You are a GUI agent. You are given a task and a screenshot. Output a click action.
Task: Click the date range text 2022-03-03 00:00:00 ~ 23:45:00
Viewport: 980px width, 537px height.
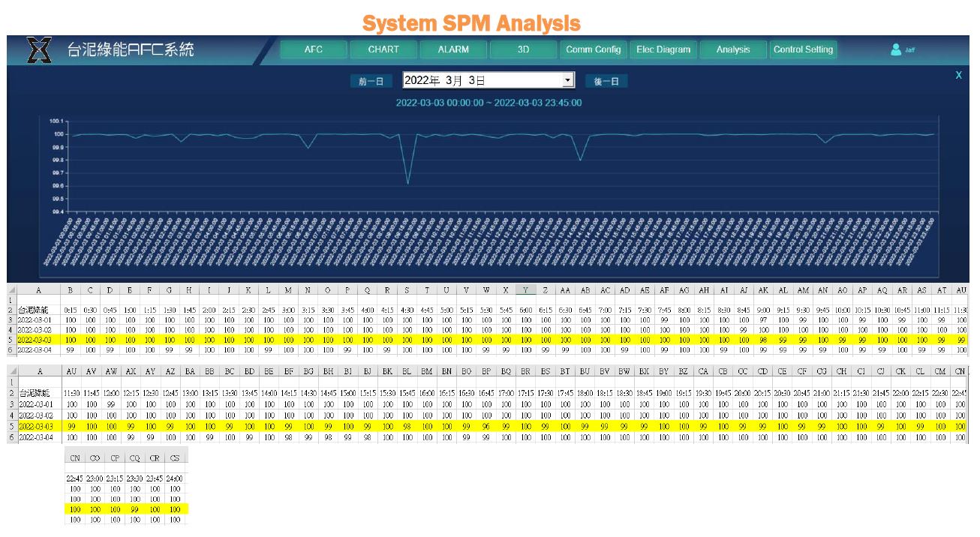(488, 103)
